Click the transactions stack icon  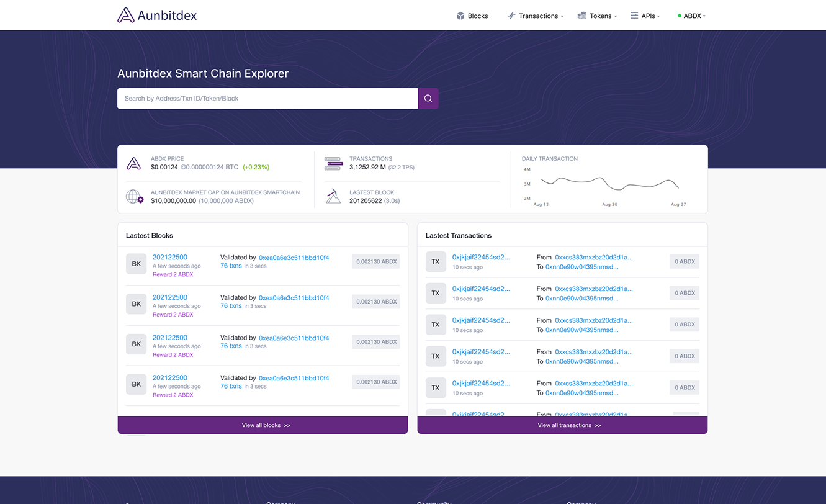coord(333,163)
